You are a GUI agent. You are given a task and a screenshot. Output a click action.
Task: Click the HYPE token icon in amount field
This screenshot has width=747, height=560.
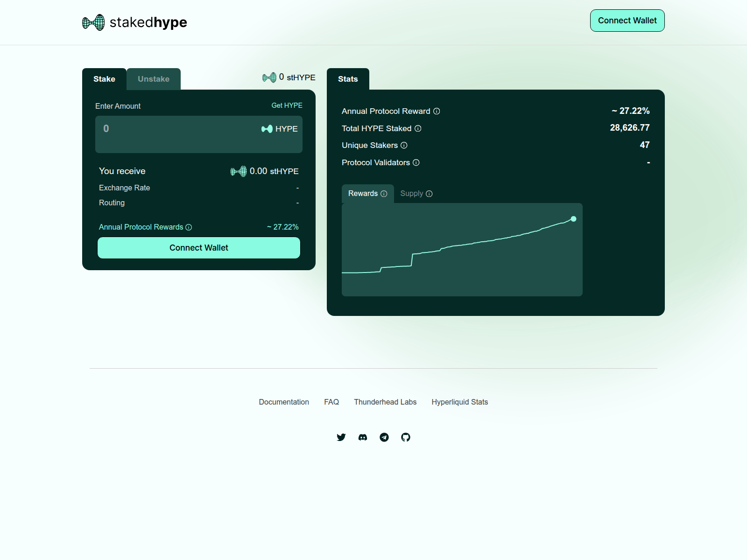[267, 129]
